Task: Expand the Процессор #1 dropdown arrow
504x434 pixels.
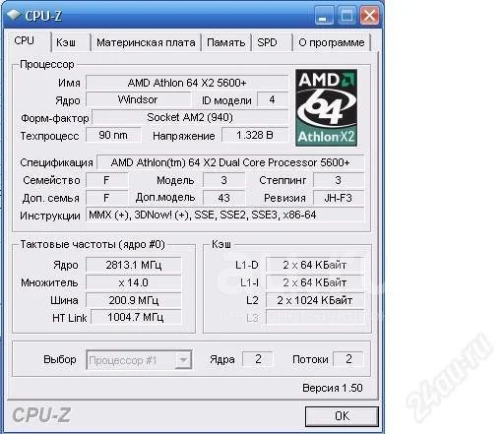Action: click(183, 360)
